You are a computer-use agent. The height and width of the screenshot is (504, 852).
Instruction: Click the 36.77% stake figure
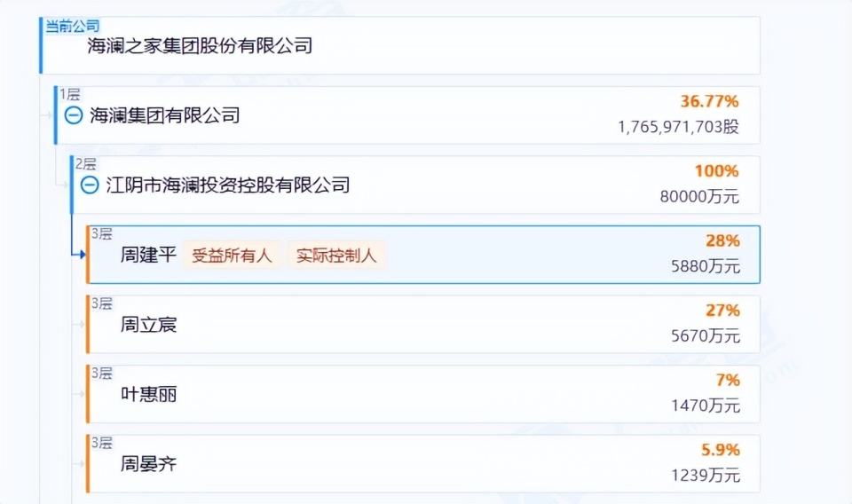click(x=709, y=101)
